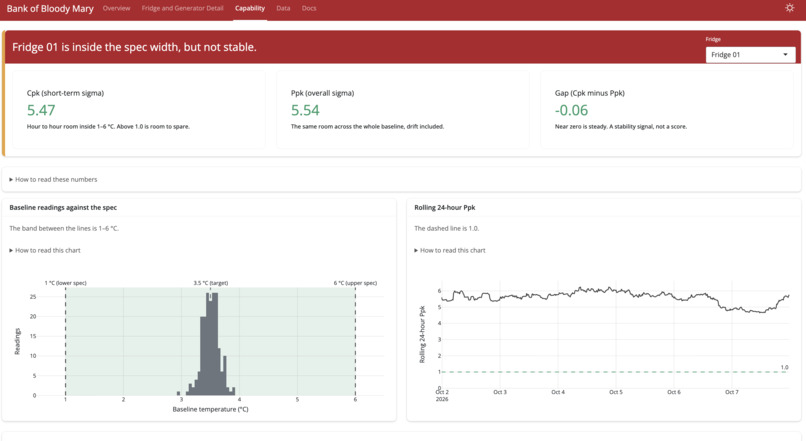Select the Capability tab
This screenshot has height=441, width=806.
click(250, 8)
